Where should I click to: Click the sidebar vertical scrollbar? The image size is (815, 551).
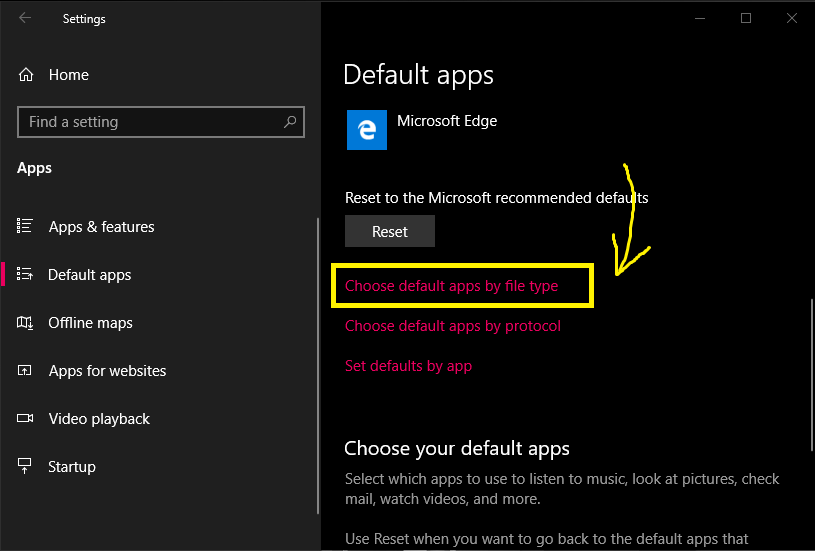coord(318,366)
